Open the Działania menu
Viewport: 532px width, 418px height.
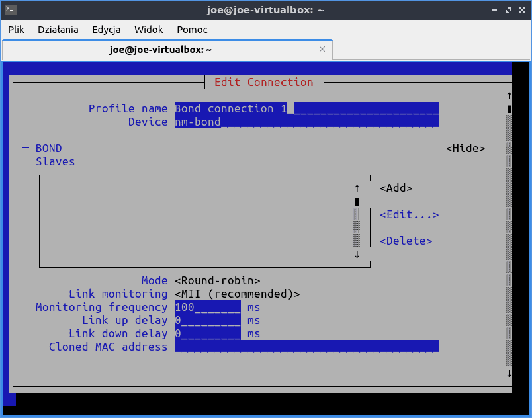coord(58,30)
